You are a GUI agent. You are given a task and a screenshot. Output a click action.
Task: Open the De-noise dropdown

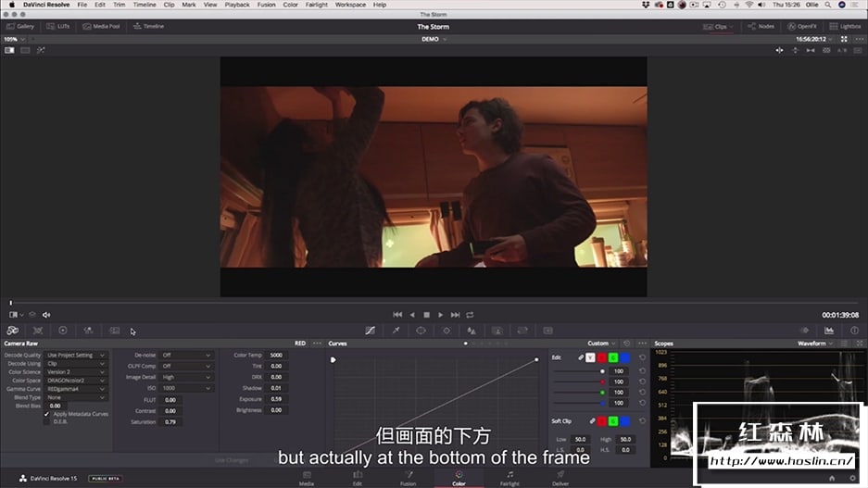click(x=186, y=356)
